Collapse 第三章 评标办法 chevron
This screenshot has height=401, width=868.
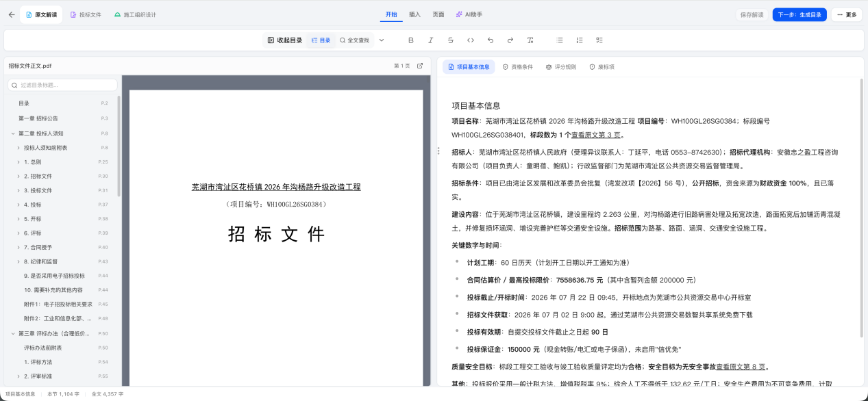(12, 333)
